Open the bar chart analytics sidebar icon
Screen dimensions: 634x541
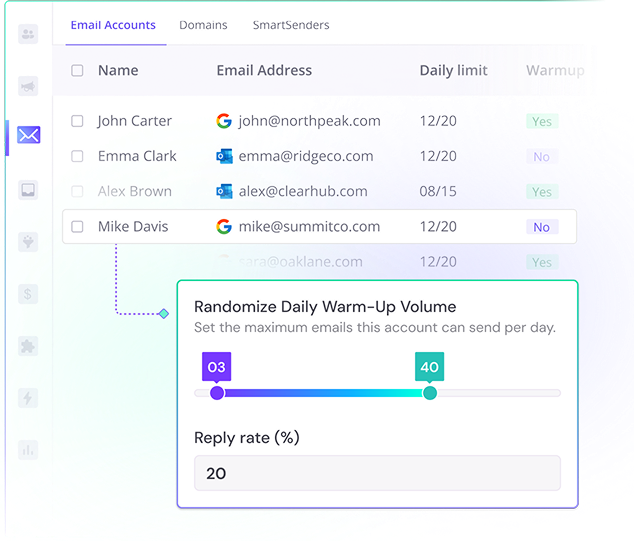coord(28,450)
